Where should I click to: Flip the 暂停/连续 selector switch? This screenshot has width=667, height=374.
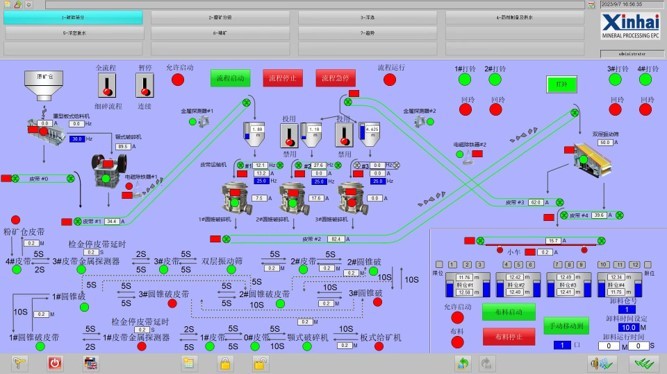click(145, 86)
